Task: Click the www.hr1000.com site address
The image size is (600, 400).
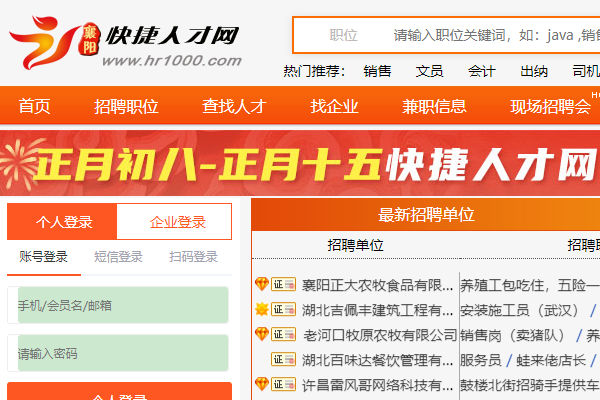Action: tap(172, 61)
